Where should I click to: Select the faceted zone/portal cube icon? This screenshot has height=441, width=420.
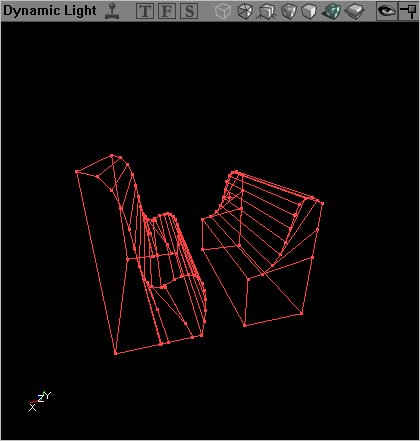(245, 11)
